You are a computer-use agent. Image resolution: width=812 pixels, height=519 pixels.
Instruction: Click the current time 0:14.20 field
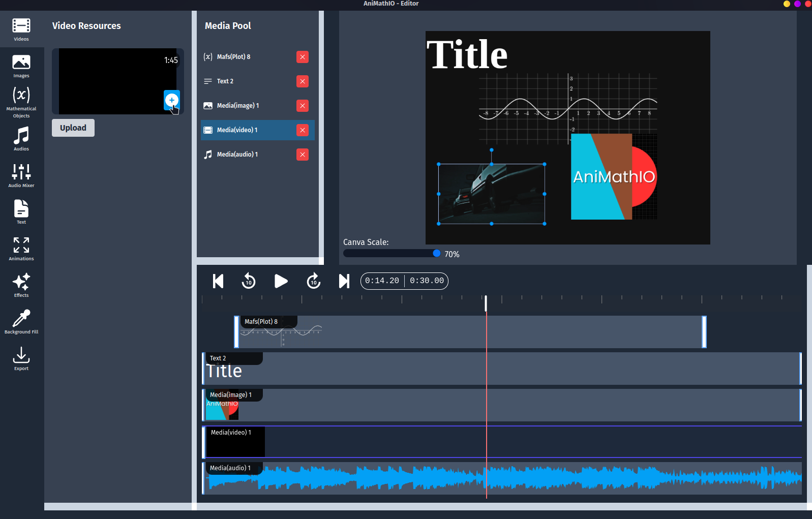[x=382, y=281]
